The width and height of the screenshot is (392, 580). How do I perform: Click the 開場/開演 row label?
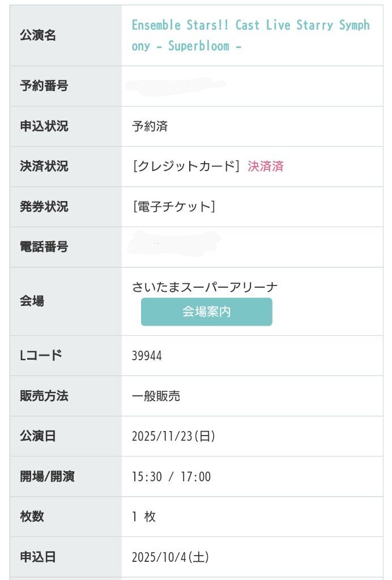coord(47,477)
